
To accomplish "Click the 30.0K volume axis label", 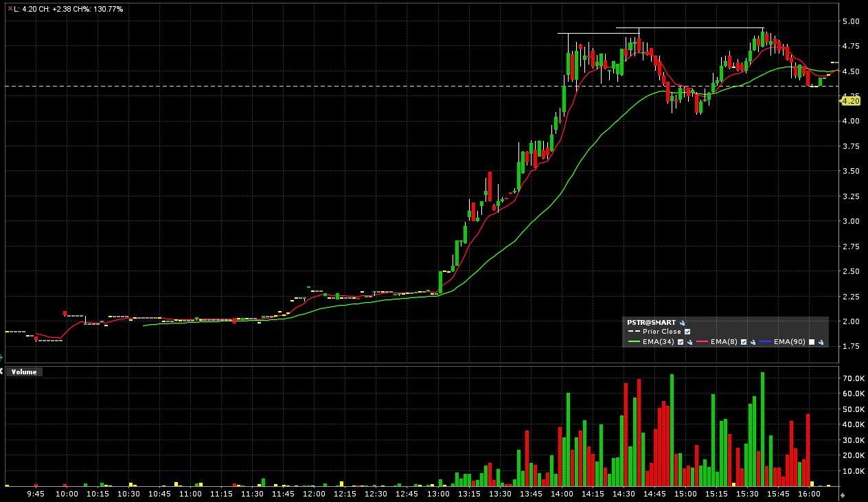I will click(853, 440).
